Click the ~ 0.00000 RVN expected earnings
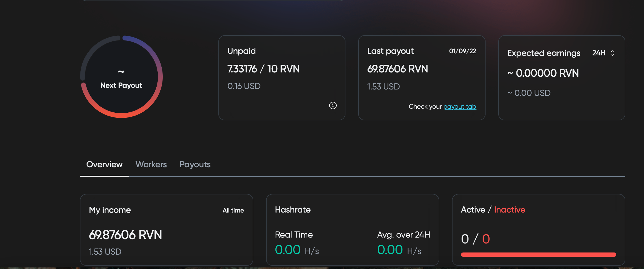The height and width of the screenshot is (269, 644). click(543, 73)
